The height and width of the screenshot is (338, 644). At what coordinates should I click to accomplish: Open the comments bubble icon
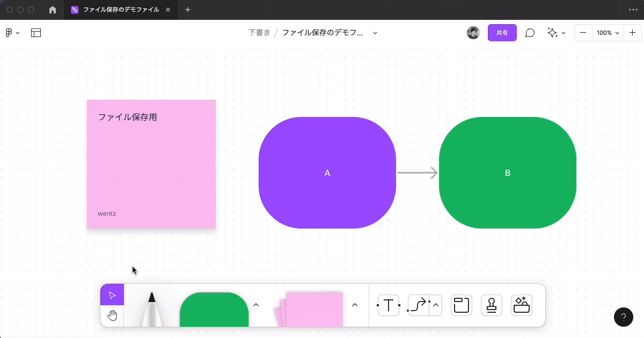[530, 33]
